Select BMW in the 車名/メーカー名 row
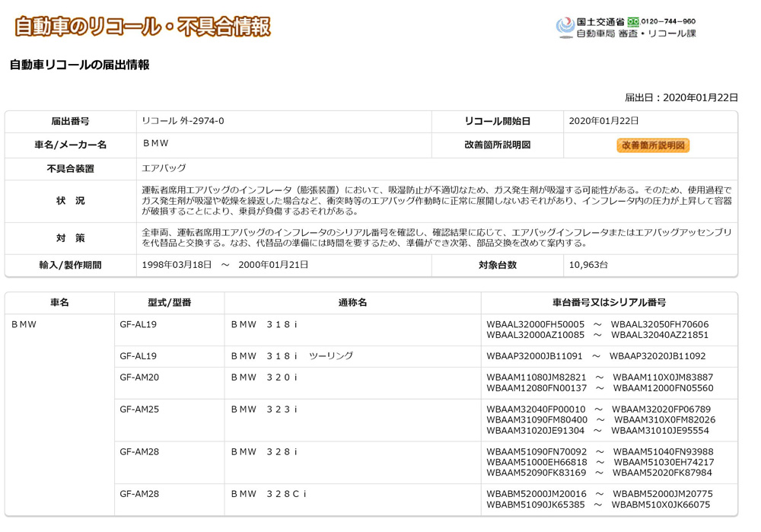 156,143
